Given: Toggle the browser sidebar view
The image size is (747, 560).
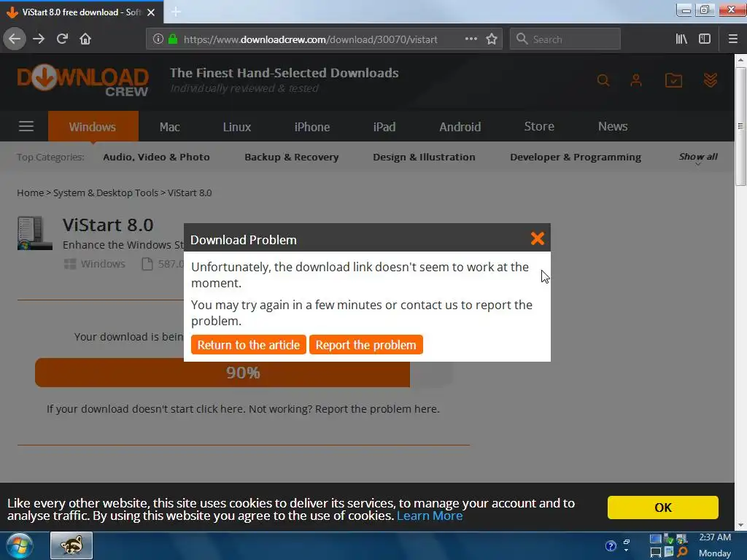Looking at the screenshot, I should click(705, 39).
